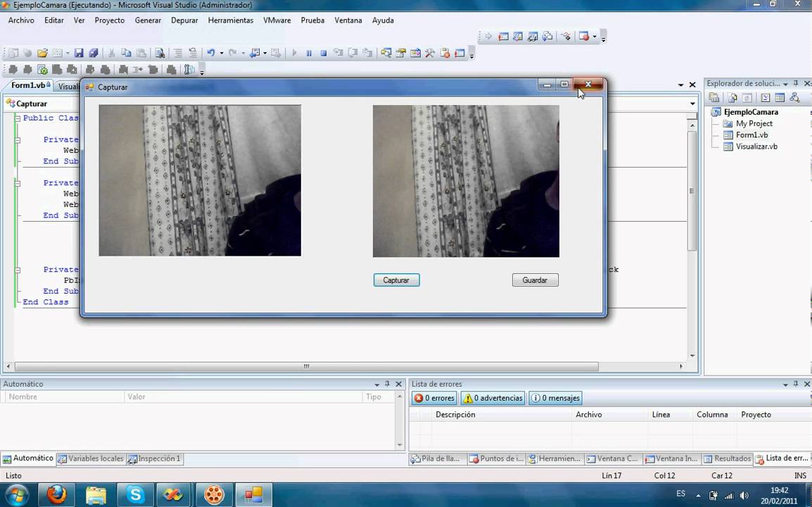Image resolution: width=812 pixels, height=507 pixels.
Task: Open the Herramientas menu
Action: 231,20
